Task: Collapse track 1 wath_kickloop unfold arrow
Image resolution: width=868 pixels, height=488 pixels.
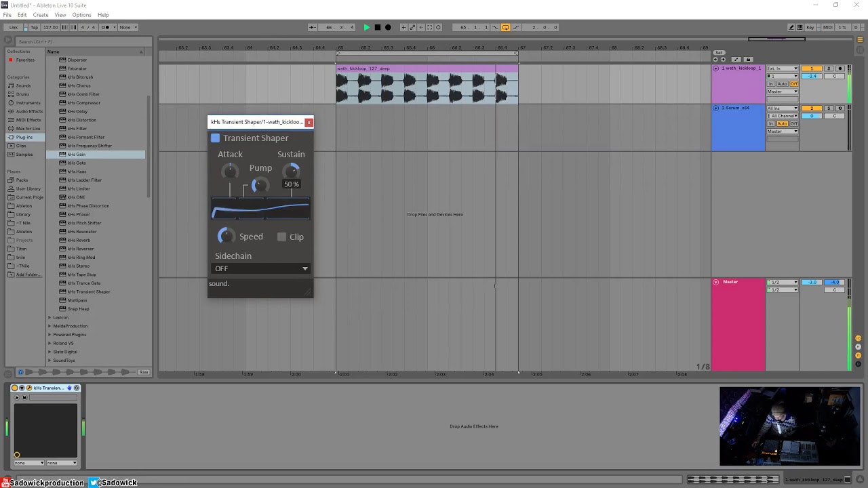Action: click(715, 68)
